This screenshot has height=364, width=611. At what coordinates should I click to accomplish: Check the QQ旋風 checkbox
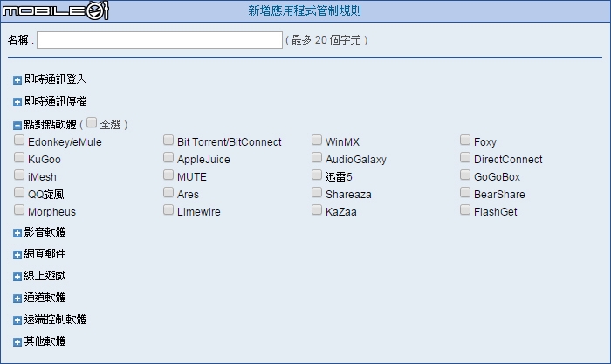19,193
